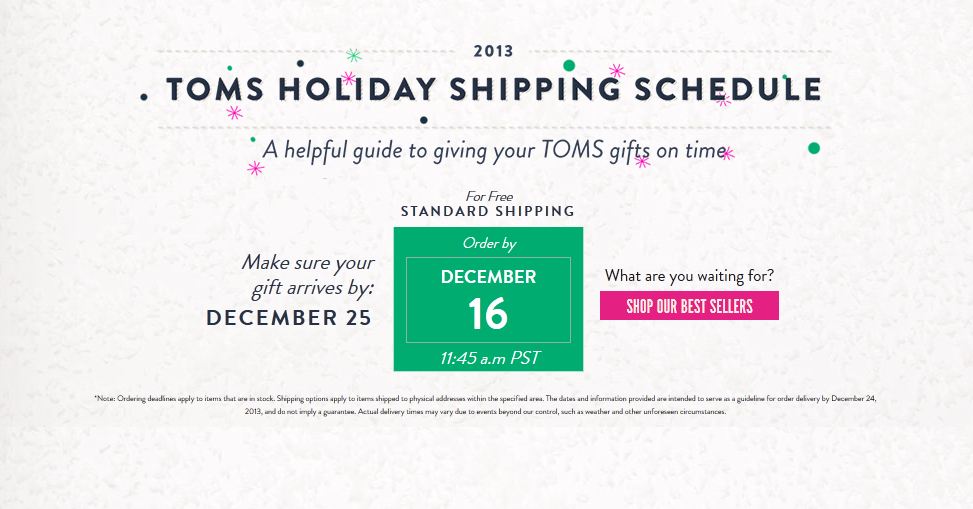
Task: Click the "What are you waiting for?" text
Action: coord(689,275)
